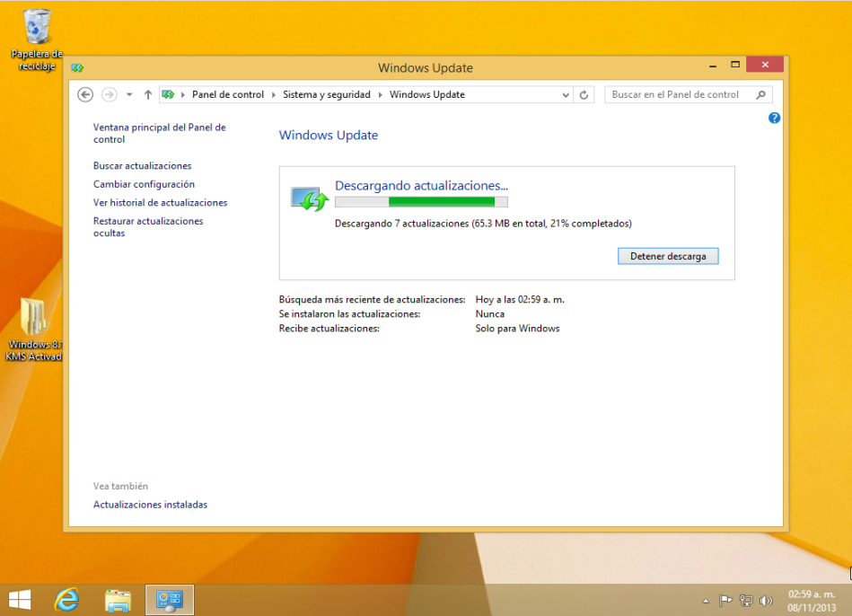
Task: Click the Windows Update page heading
Action: coord(329,135)
